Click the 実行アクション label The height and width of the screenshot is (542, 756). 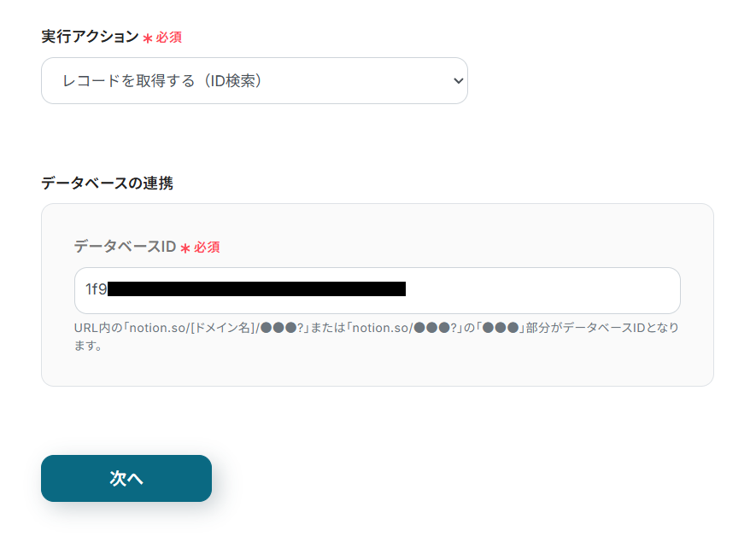point(90,37)
